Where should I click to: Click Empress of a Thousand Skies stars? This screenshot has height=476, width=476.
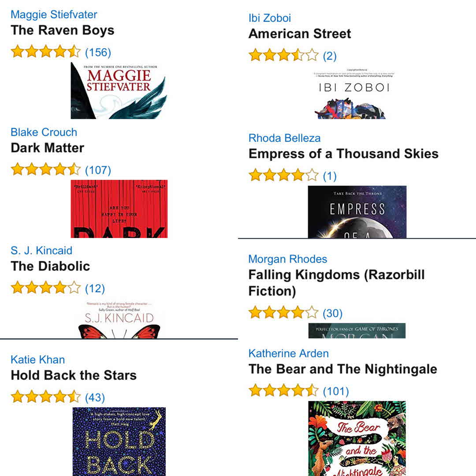point(283,176)
